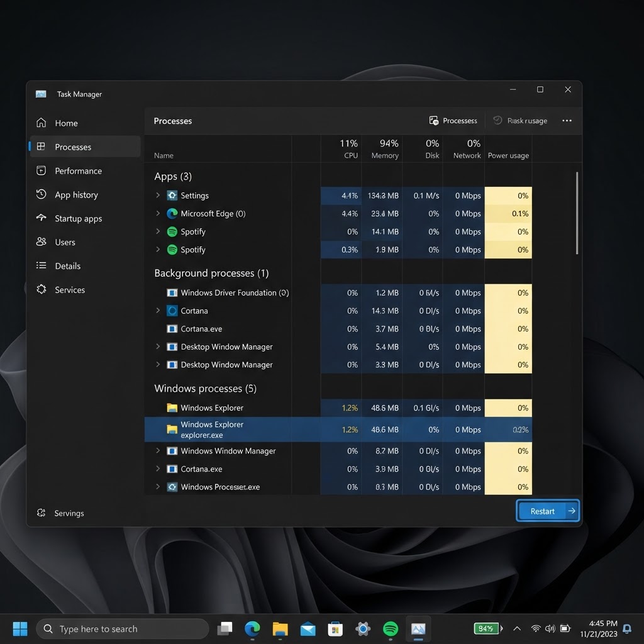Click the Microsoft Edge process icon
The width and height of the screenshot is (644, 644).
172,214
